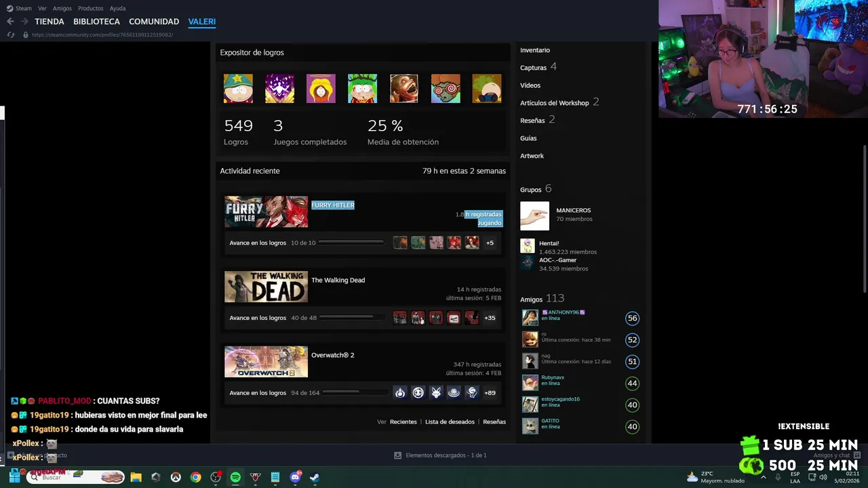Open the Cartman achievement icon in showcase
Screen dimensions: 868x488
coord(238,89)
